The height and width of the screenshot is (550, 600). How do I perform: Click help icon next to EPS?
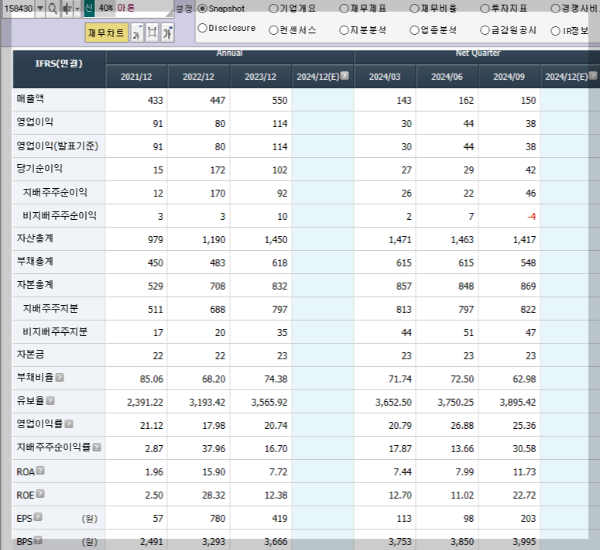pos(38,517)
